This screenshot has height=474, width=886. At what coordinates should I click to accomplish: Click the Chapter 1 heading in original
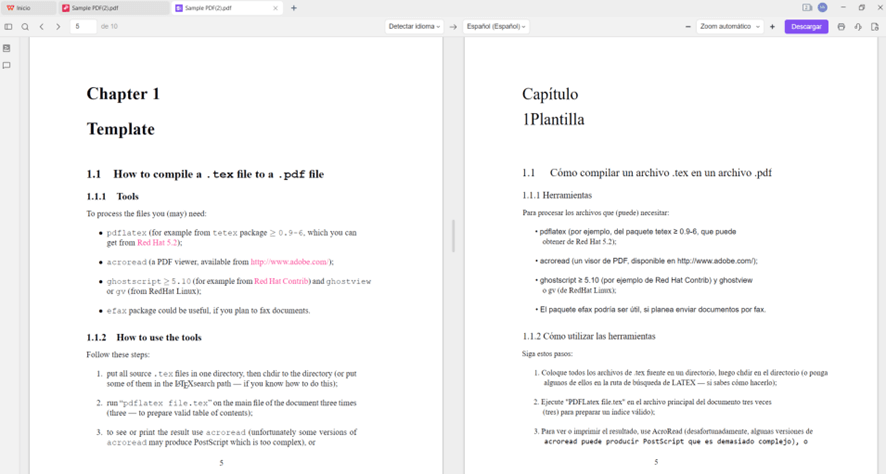(x=123, y=94)
